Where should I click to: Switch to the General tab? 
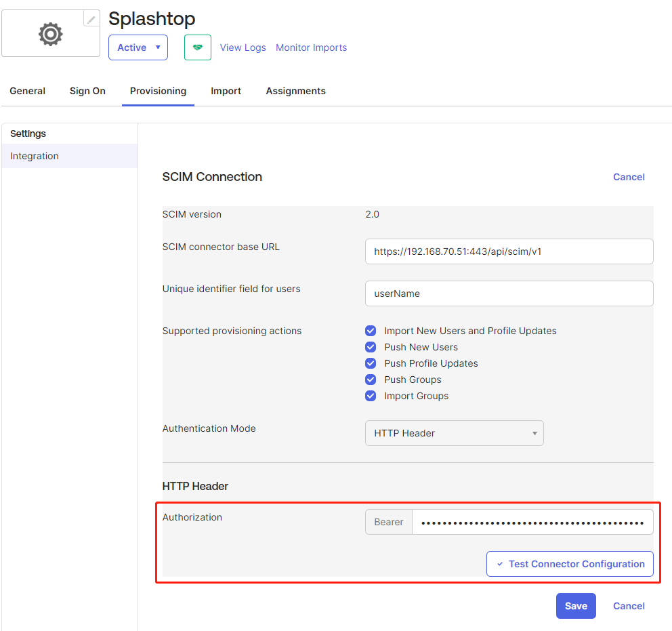tap(27, 91)
